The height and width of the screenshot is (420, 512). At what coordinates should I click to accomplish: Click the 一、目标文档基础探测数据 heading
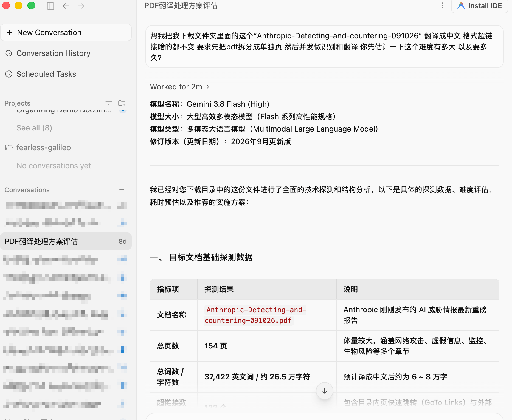201,257
